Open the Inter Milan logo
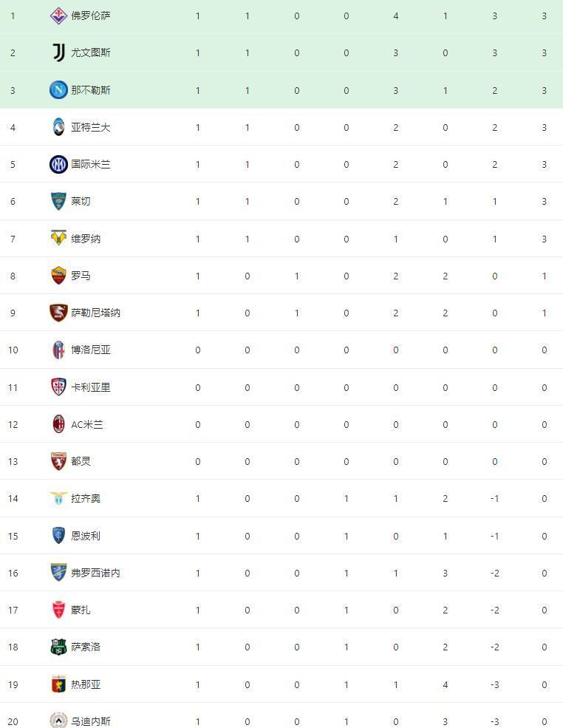This screenshot has width=563, height=728. (x=58, y=164)
